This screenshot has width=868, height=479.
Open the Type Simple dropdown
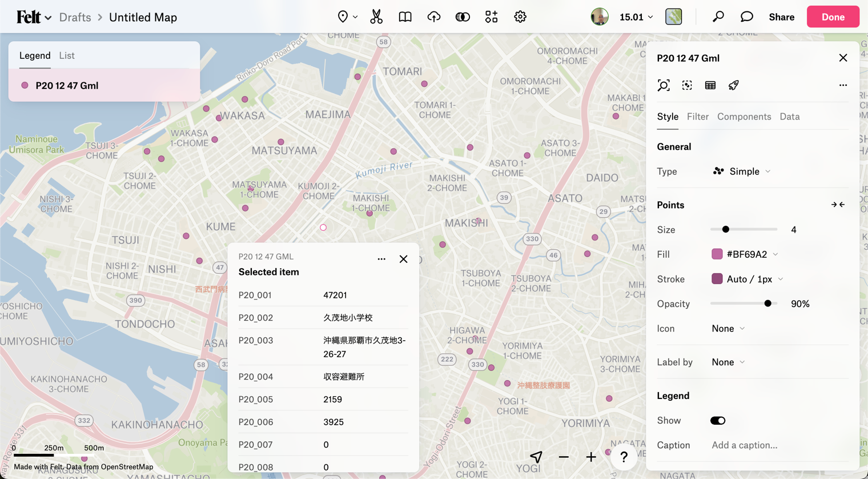(741, 171)
